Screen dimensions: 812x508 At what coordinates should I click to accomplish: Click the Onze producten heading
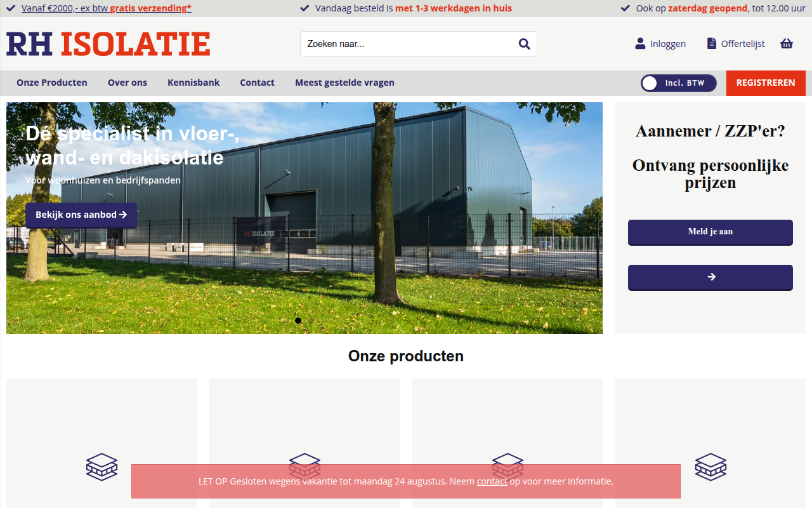coord(406,356)
